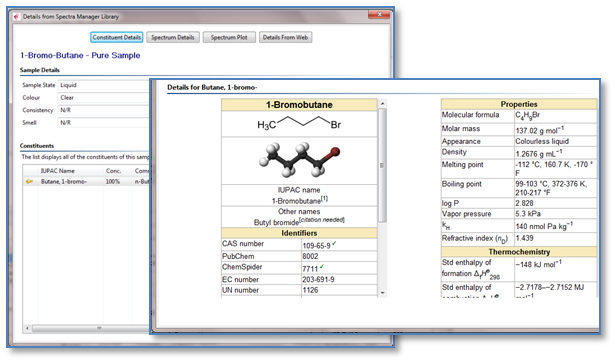Open the CAS number link
Screen dimensions: 615x362
point(243,244)
